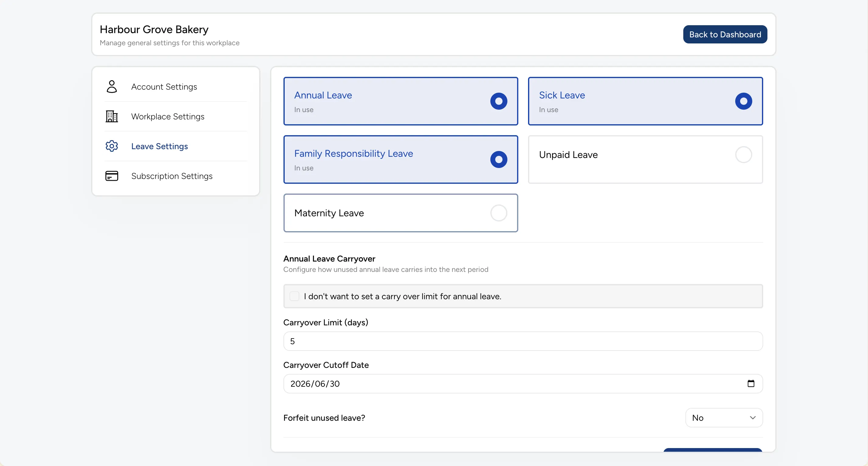Click the Annual Leave Carryover heading
Viewport: 868px width, 466px height.
coord(329,259)
